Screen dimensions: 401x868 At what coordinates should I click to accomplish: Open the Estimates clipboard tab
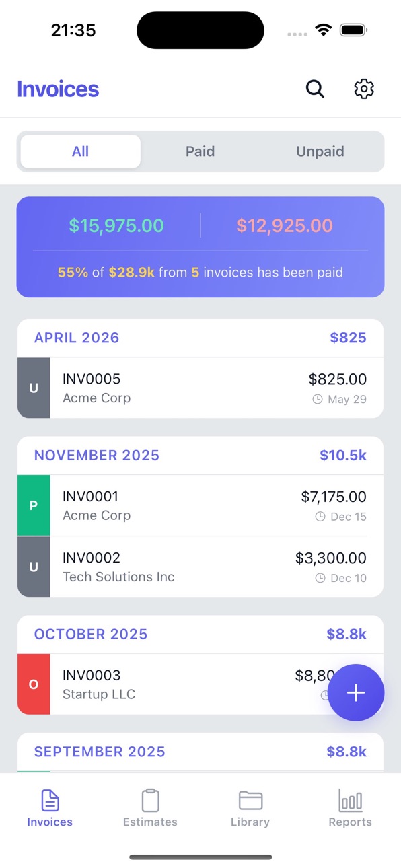pos(150,808)
